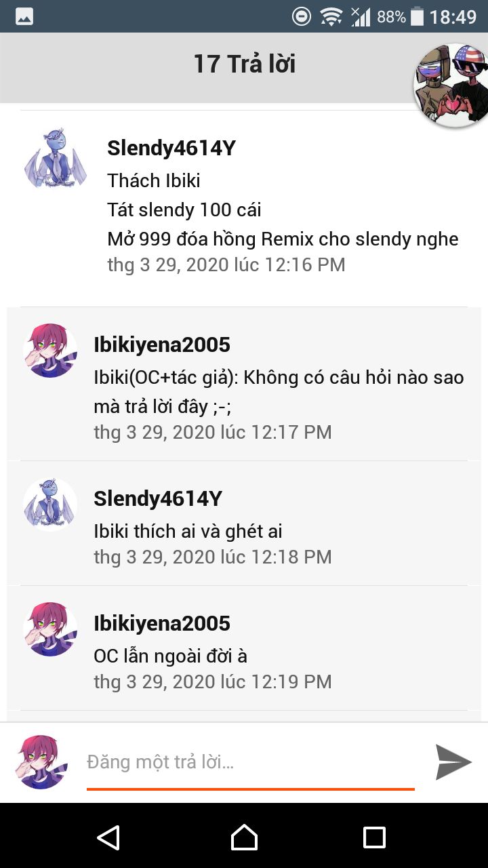Image resolution: width=488 pixels, height=868 pixels.
Task: Open username Slendy4614Y on the top comment
Action: click(171, 148)
